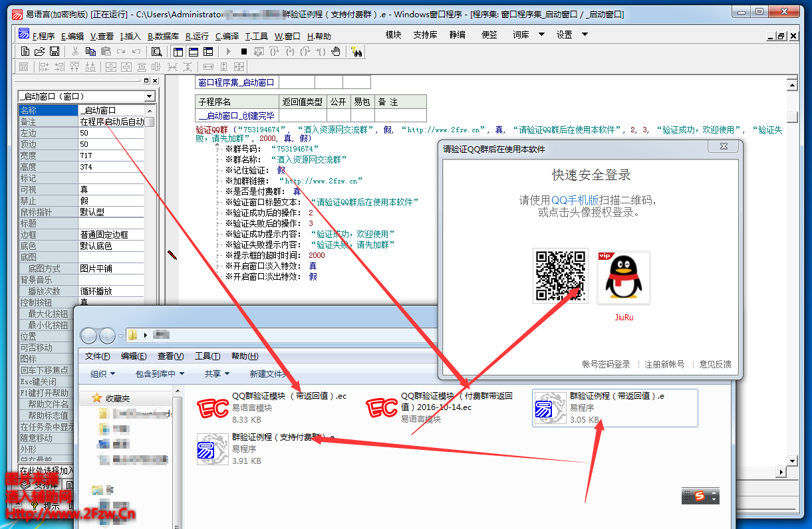Open the 组织 dropdown in Explorer

[x=103, y=374]
